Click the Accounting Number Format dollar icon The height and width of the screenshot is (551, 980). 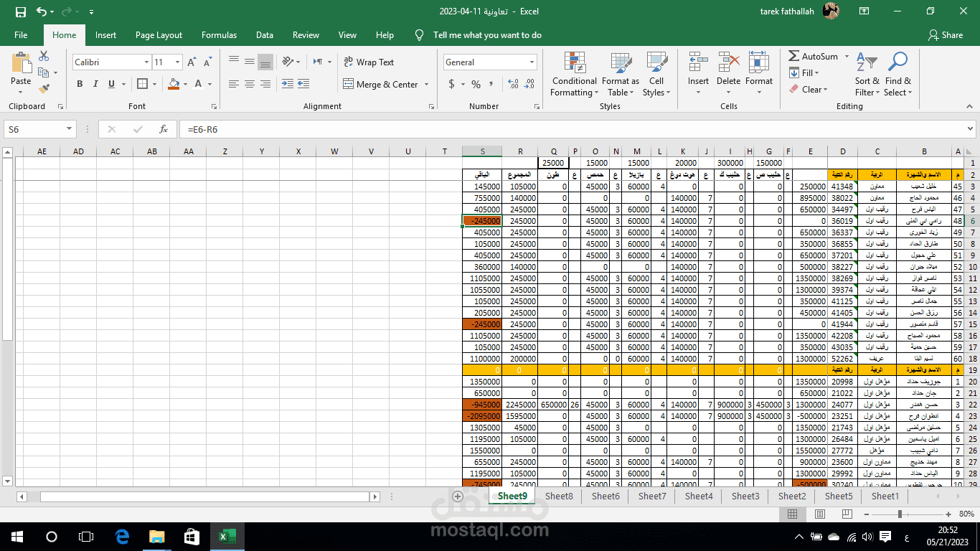coord(451,84)
